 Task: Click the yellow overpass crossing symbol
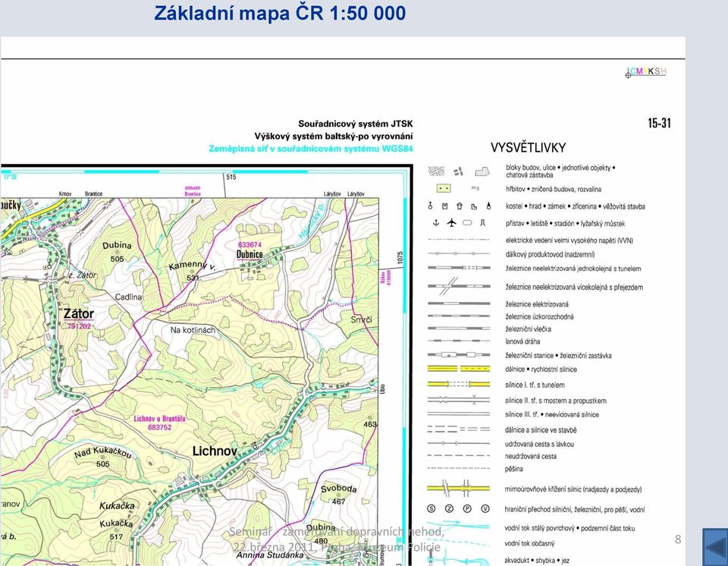point(458,489)
